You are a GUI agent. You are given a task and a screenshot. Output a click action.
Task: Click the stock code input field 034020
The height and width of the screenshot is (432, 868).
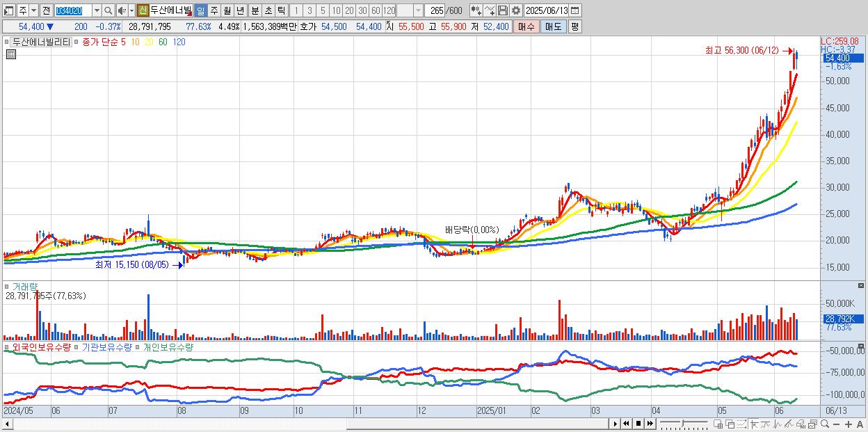click(x=73, y=10)
